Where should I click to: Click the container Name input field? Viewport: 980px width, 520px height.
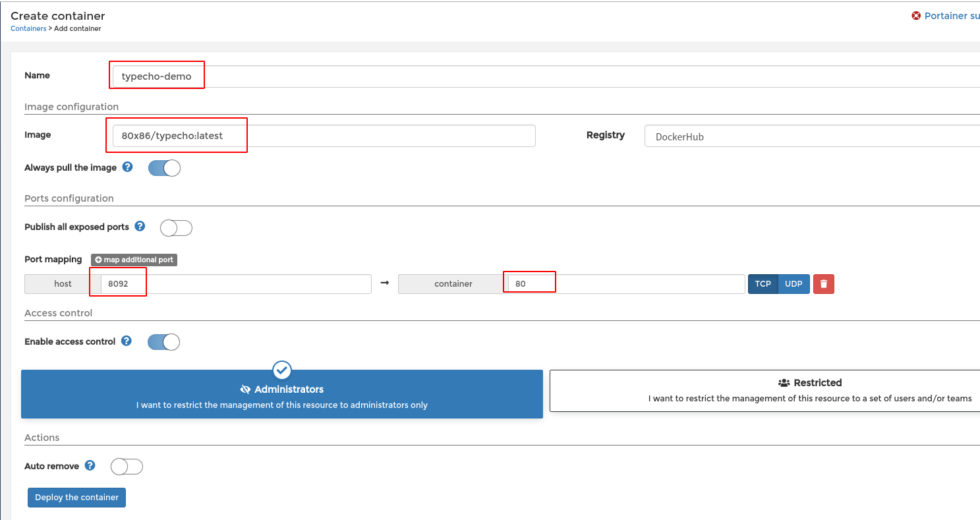(x=527, y=76)
